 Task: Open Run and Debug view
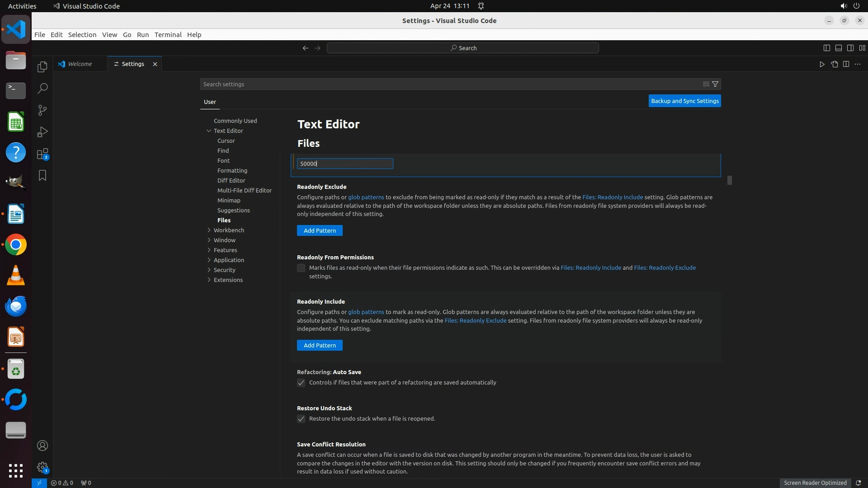pos(42,132)
